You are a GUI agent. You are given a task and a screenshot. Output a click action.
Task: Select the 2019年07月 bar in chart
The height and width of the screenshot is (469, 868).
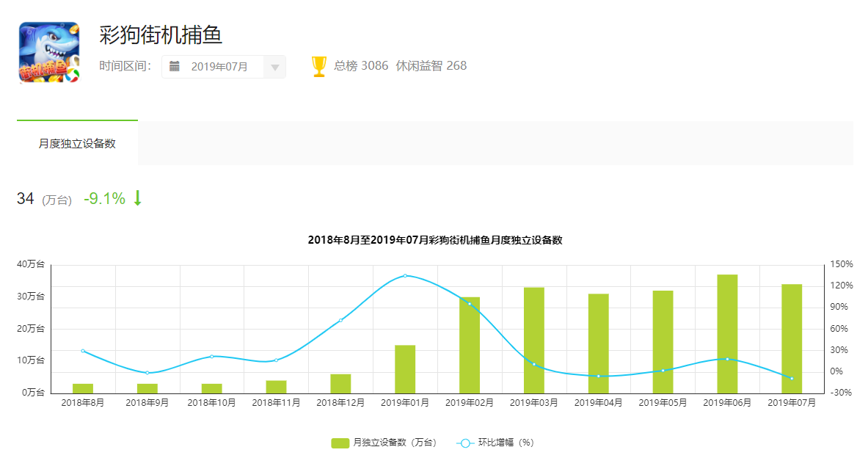point(792,338)
